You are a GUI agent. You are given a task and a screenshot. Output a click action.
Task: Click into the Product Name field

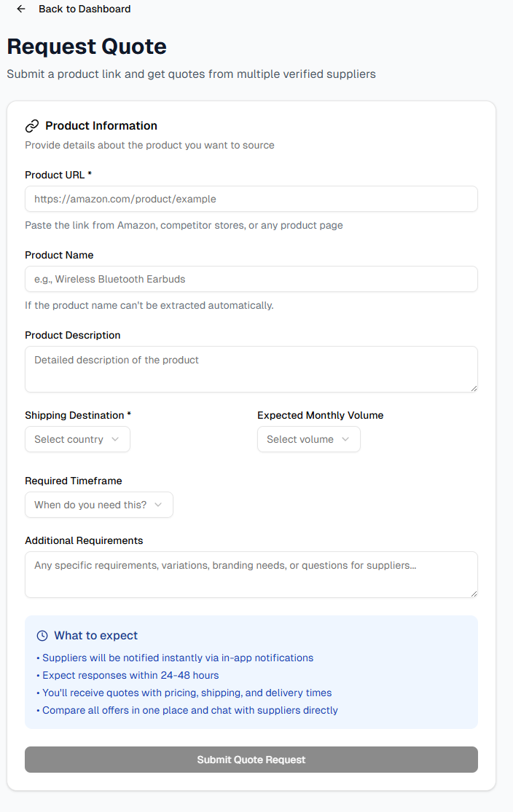tap(251, 279)
